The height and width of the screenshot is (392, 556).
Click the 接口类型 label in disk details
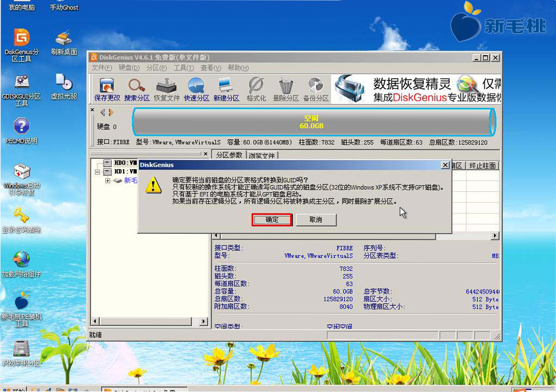(229, 248)
